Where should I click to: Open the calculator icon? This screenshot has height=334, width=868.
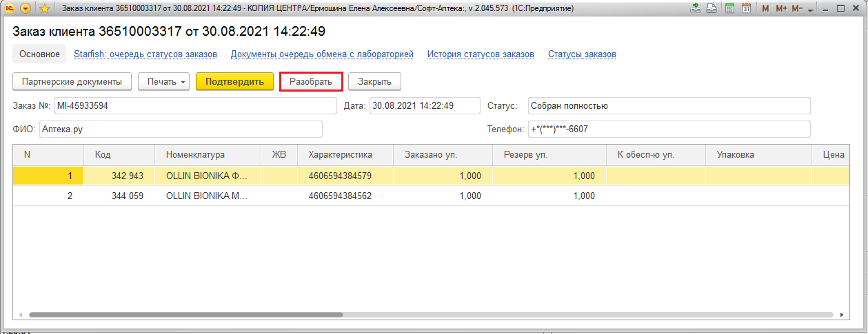click(728, 8)
